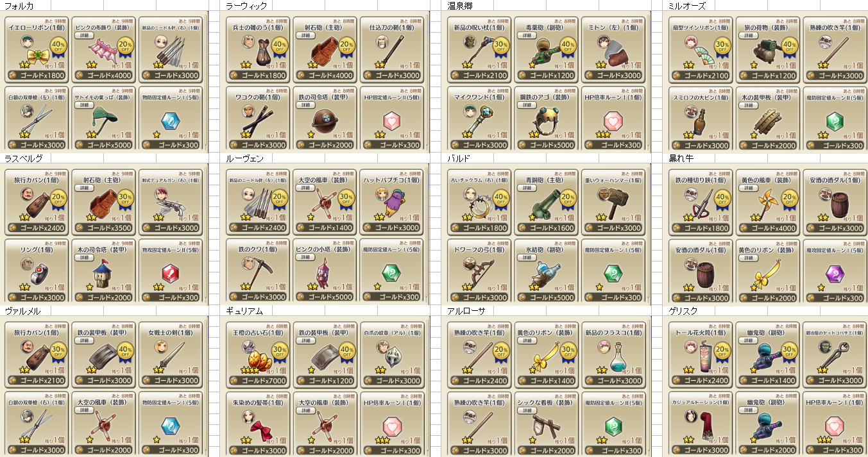Click the ゴールドx7000 price bar
Screen dimensions: 868x457
[x=258, y=380]
